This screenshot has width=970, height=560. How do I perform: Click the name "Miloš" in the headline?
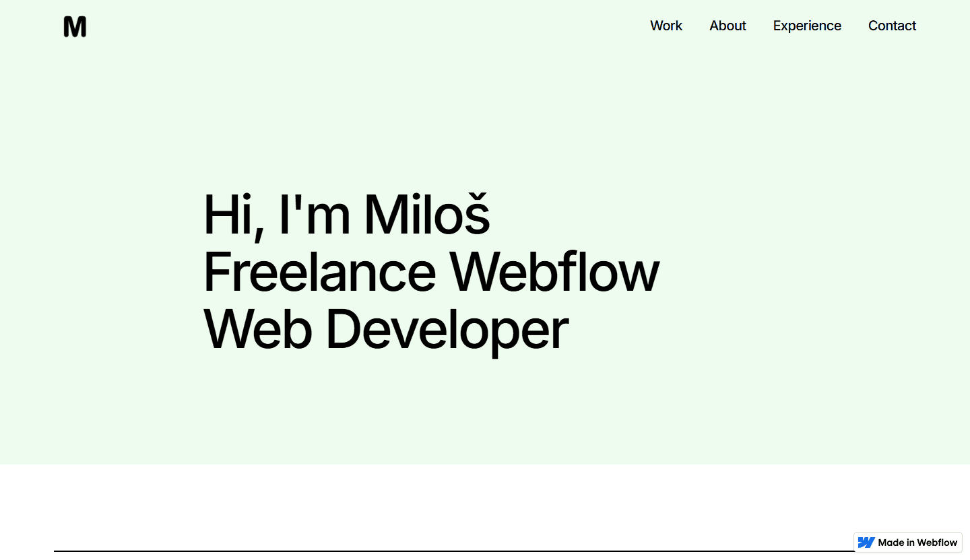pos(427,213)
